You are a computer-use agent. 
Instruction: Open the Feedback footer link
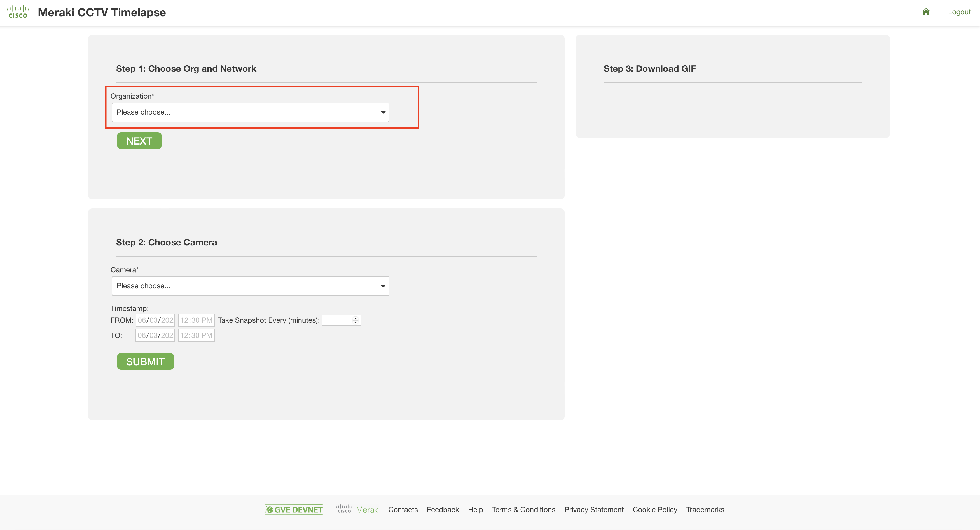click(x=443, y=510)
